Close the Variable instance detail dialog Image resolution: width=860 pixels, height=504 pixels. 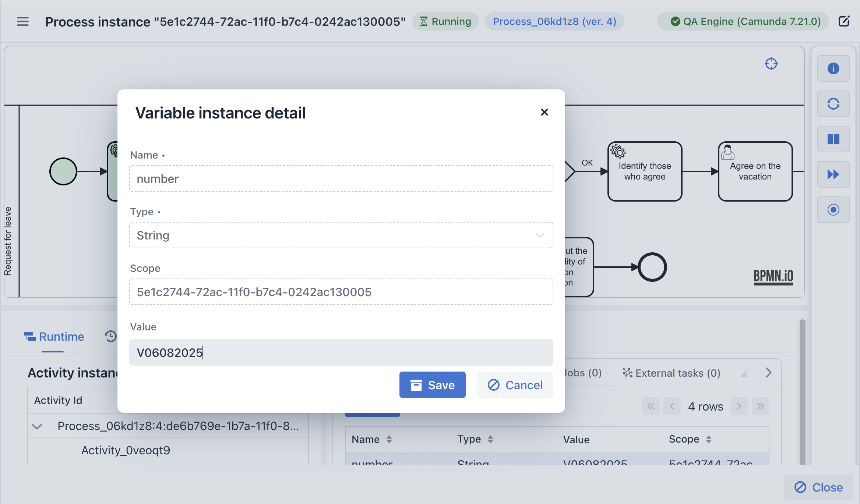pyautogui.click(x=544, y=112)
